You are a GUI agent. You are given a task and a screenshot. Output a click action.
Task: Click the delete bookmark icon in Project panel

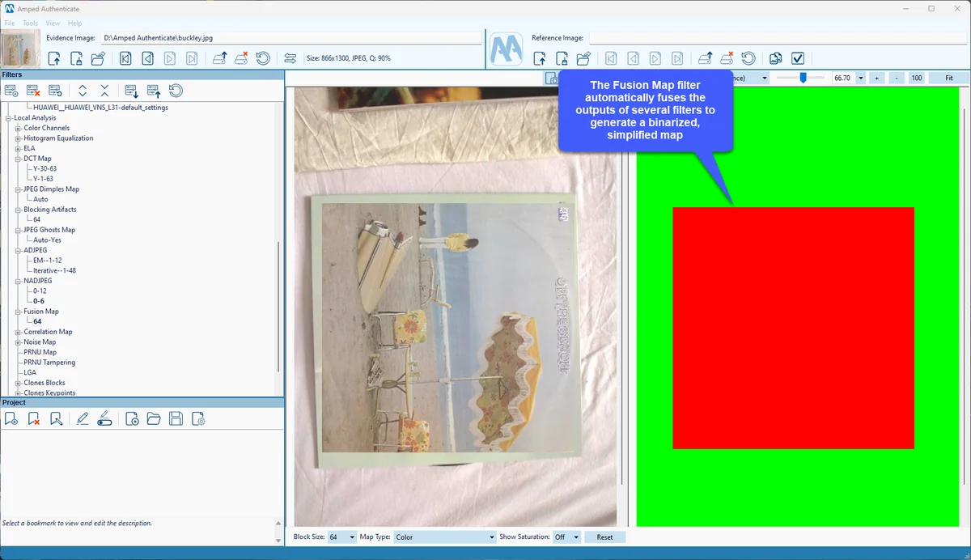34,418
